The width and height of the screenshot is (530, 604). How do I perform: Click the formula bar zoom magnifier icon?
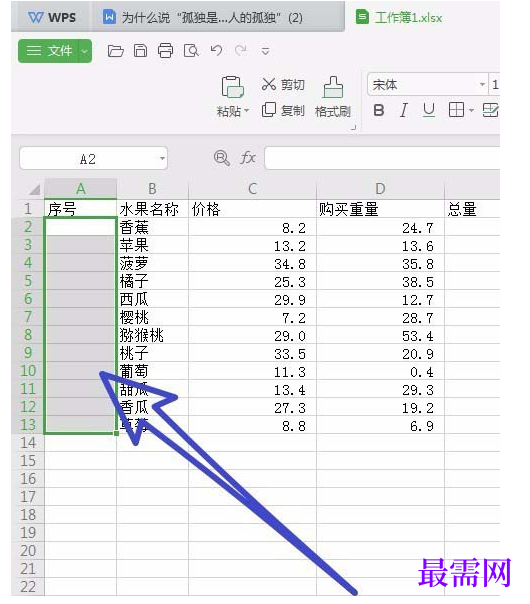(x=221, y=158)
